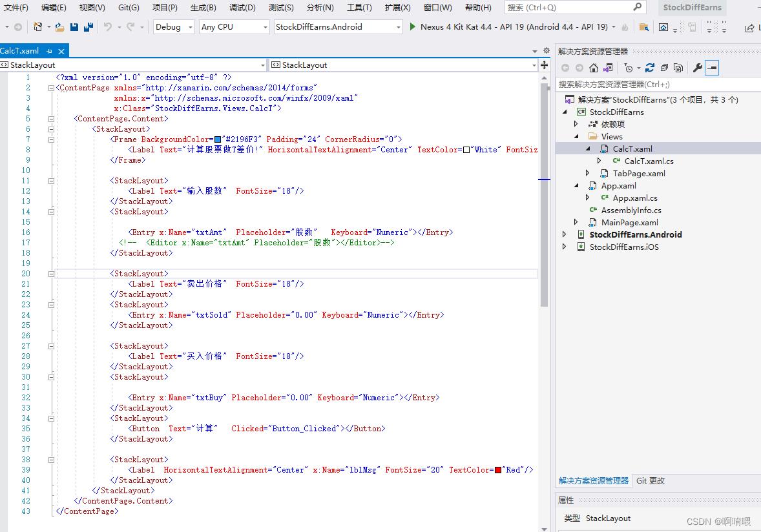Expand the StockDiffEarns.Android project node
This screenshot has height=532, width=761.
pos(565,234)
